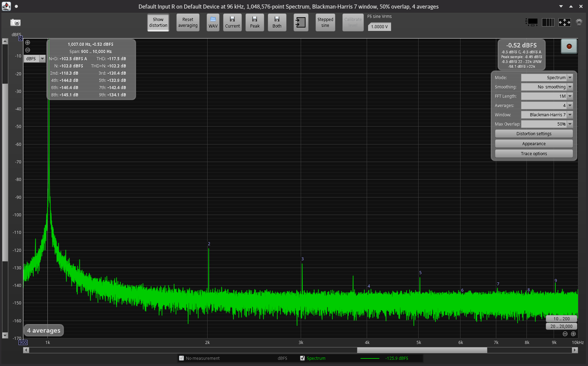Click the Calibrate level button
The width and height of the screenshot is (588, 366).
(x=353, y=22)
